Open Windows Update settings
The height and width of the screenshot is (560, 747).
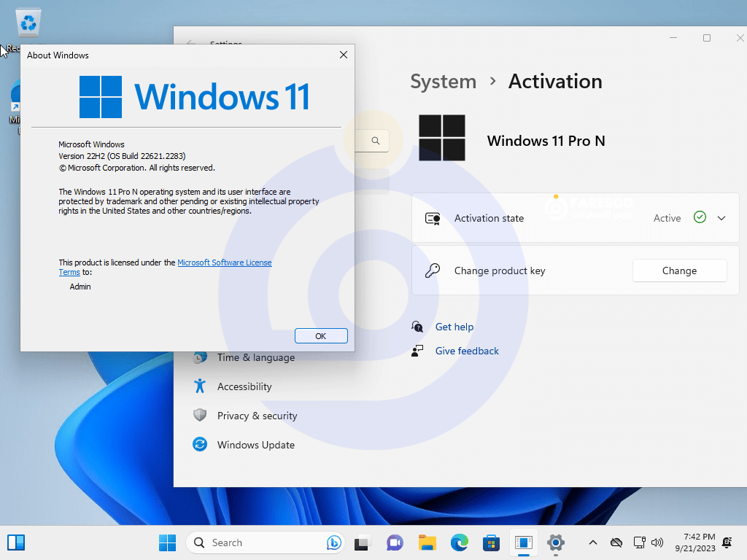pos(256,445)
